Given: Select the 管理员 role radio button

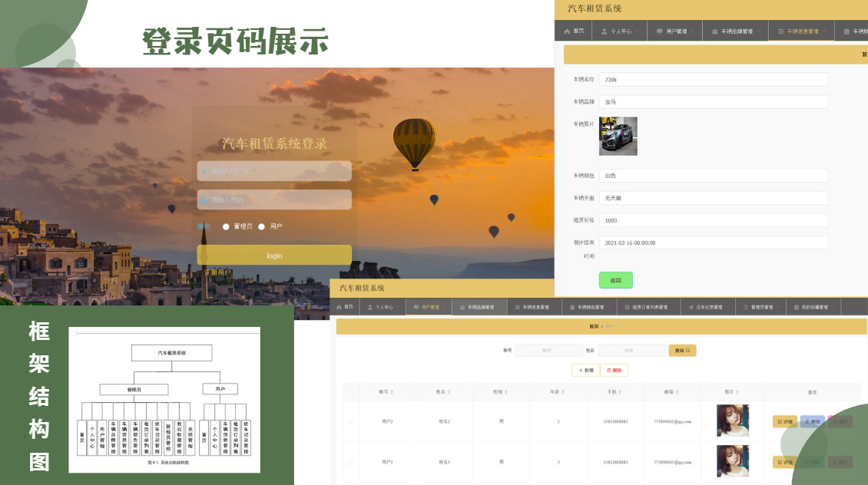Looking at the screenshot, I should 226,226.
